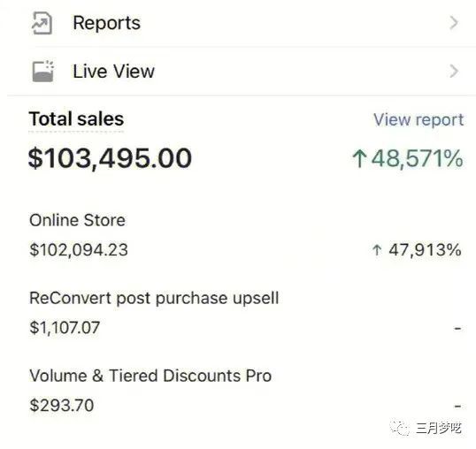Click the green up arrow beside 48,571%

pos(359,159)
